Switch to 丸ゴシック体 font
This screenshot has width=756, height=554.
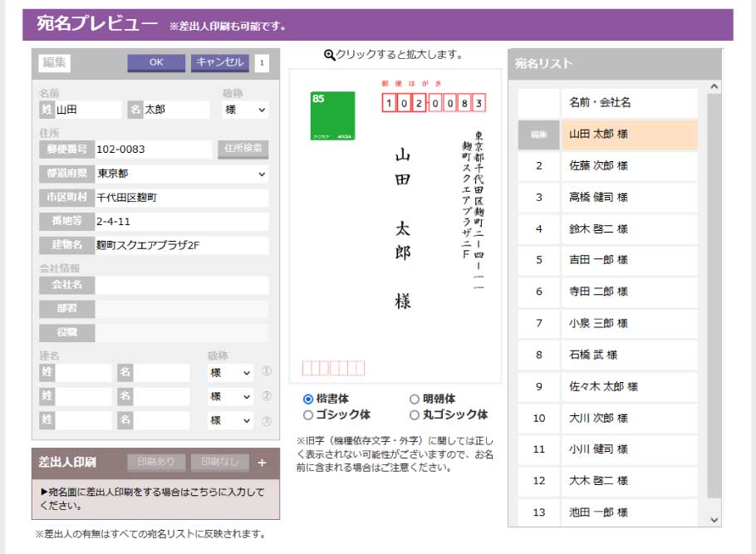coord(415,414)
